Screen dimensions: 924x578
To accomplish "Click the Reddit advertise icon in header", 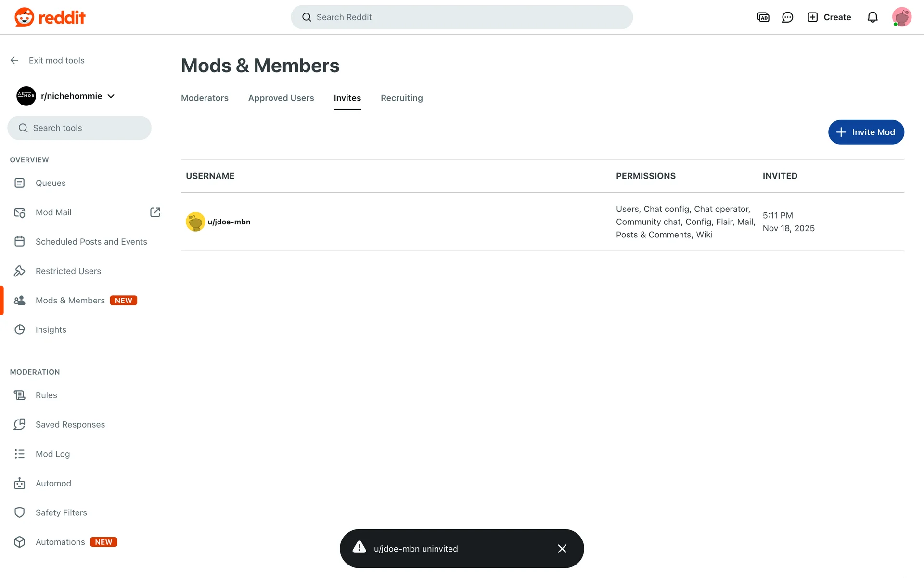I will click(x=763, y=17).
